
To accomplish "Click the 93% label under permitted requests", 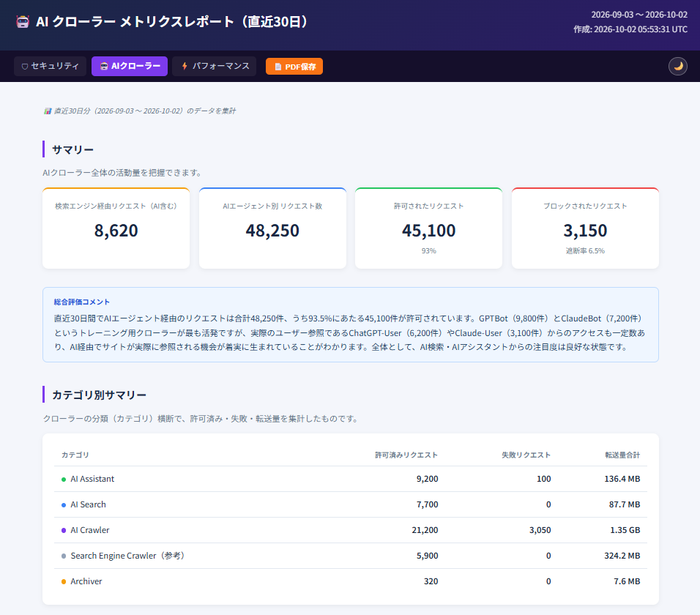I will [428, 251].
